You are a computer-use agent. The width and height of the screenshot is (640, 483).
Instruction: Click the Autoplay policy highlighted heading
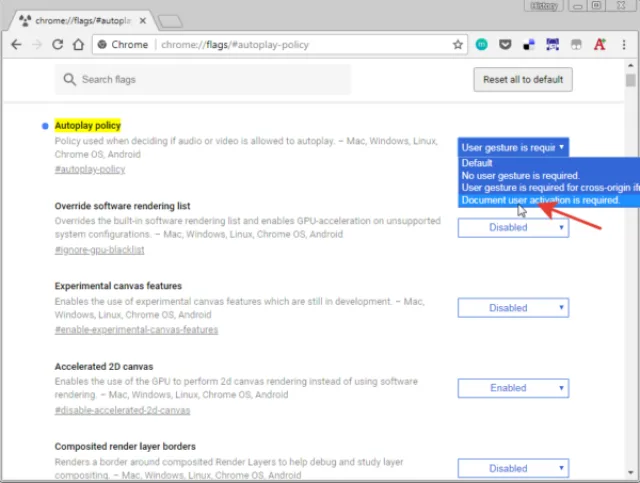pyautogui.click(x=88, y=125)
